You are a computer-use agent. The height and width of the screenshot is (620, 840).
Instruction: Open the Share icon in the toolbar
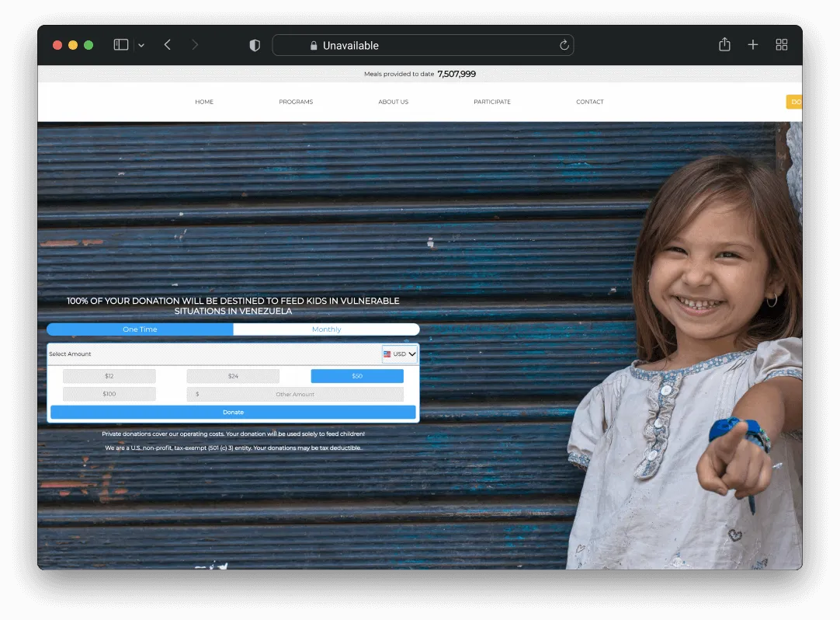point(724,45)
